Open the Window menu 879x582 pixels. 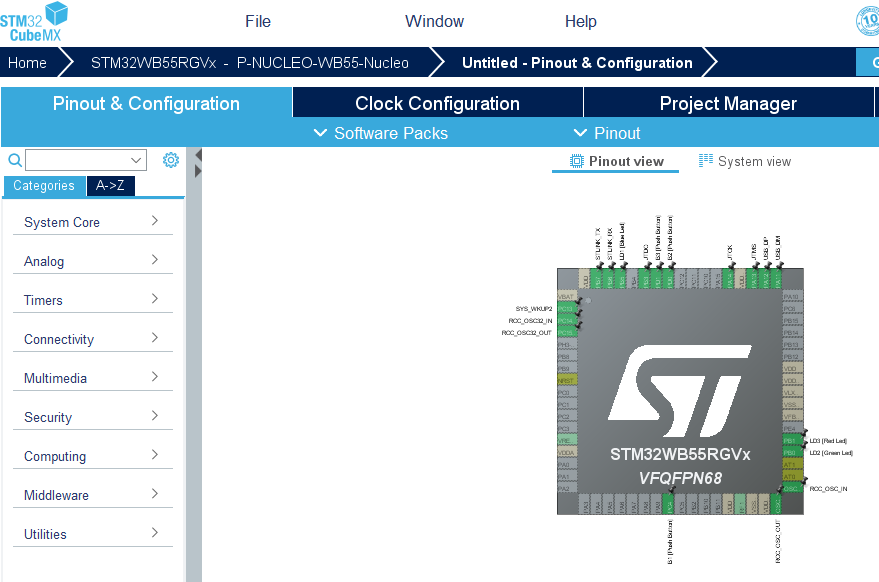434,21
